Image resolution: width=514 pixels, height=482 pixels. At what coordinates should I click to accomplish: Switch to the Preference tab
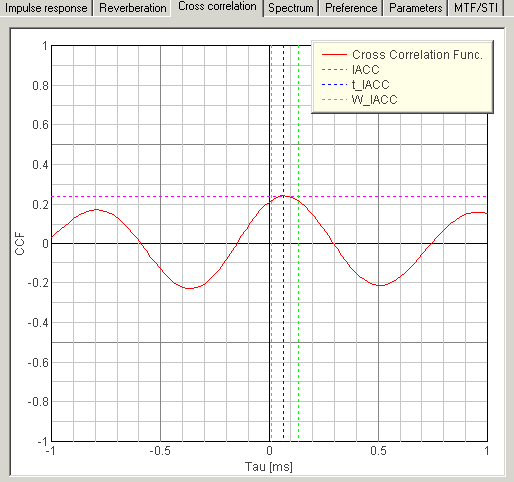tap(351, 8)
